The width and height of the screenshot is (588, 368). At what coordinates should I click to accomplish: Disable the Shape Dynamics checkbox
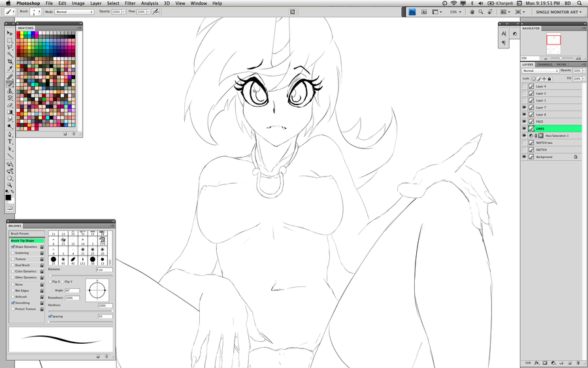13,247
